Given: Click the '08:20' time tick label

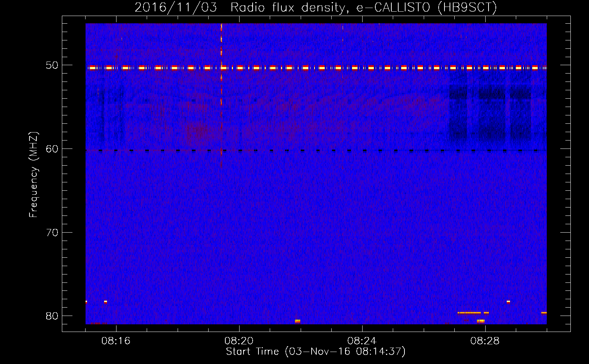Looking at the screenshot, I should (x=239, y=341).
